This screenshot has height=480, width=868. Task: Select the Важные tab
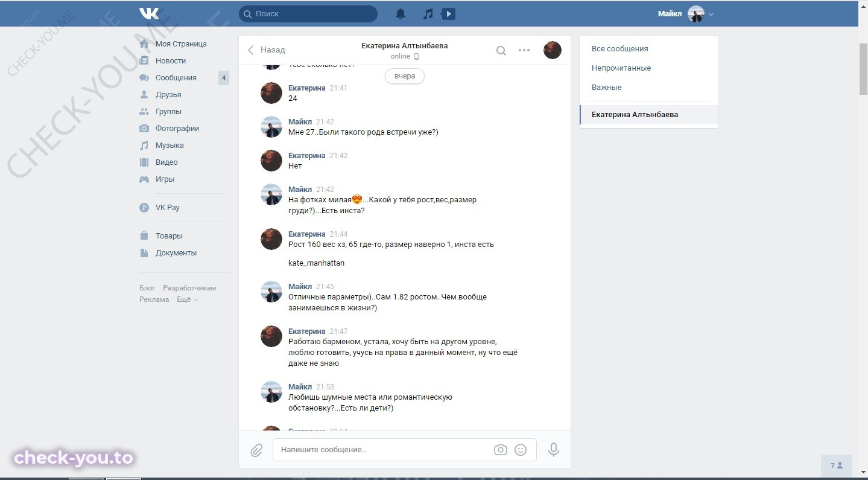pyautogui.click(x=607, y=88)
